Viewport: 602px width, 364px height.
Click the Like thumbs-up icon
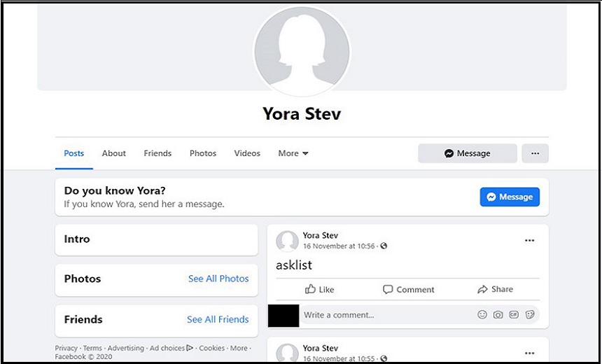click(310, 289)
